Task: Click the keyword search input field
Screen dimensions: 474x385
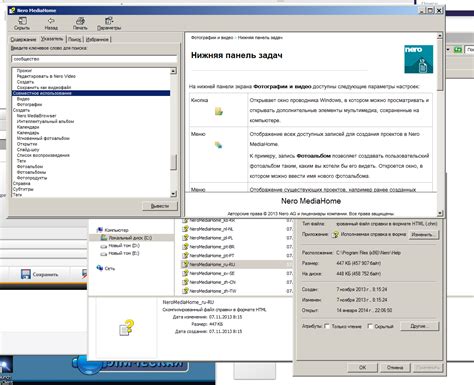Action: (94, 59)
